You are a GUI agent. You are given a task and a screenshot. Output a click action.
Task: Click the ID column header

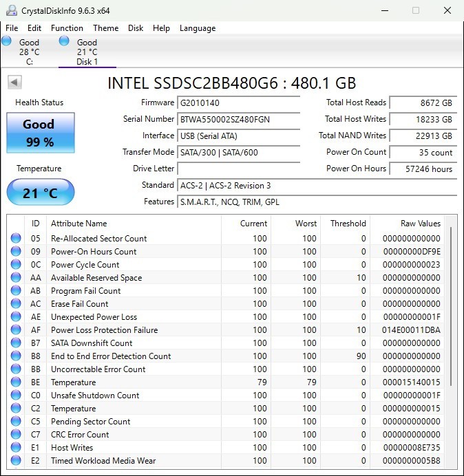(36, 224)
